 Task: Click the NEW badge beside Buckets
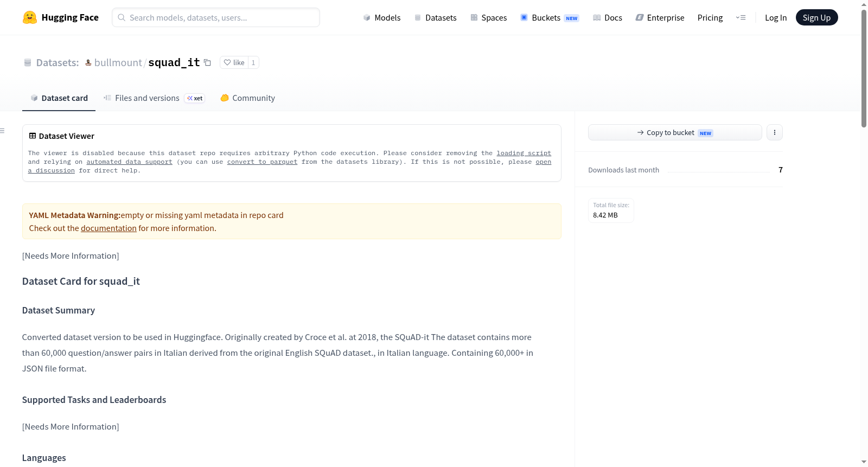[572, 18]
